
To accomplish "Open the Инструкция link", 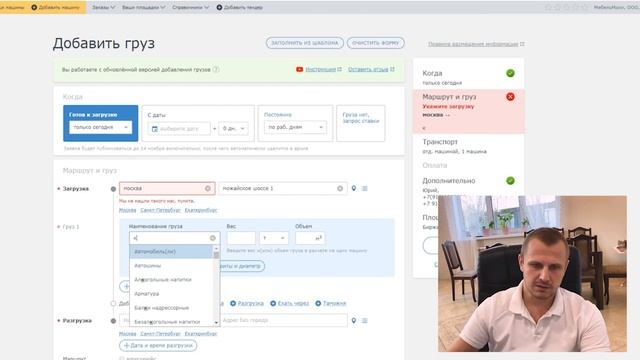I will (320, 69).
